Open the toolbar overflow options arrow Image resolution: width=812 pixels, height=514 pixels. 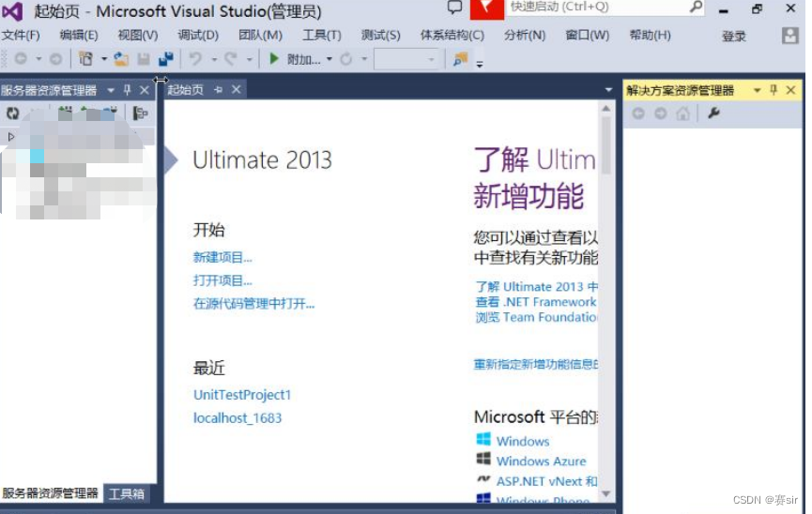click(480, 64)
